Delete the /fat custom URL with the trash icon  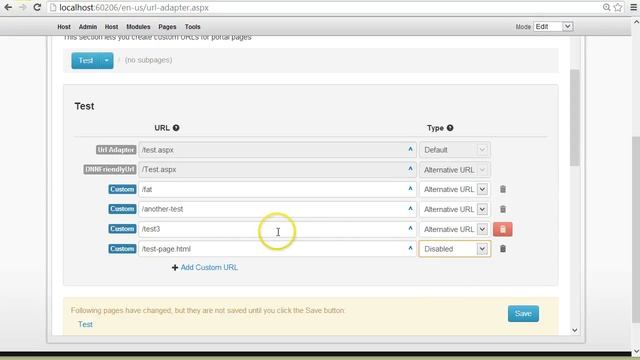click(x=503, y=189)
